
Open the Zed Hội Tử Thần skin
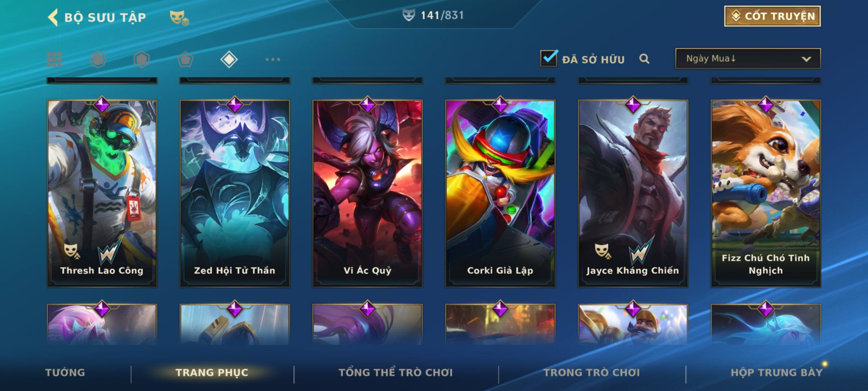235,193
